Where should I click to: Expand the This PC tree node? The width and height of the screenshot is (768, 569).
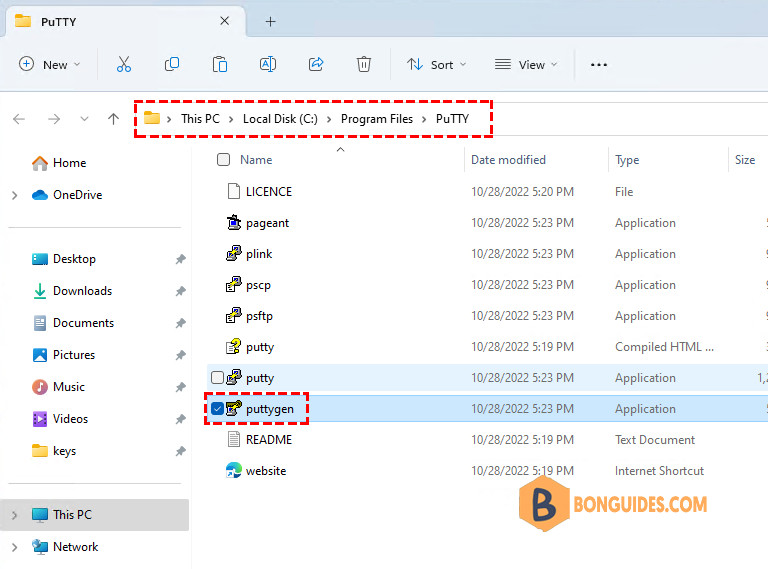click(15, 515)
